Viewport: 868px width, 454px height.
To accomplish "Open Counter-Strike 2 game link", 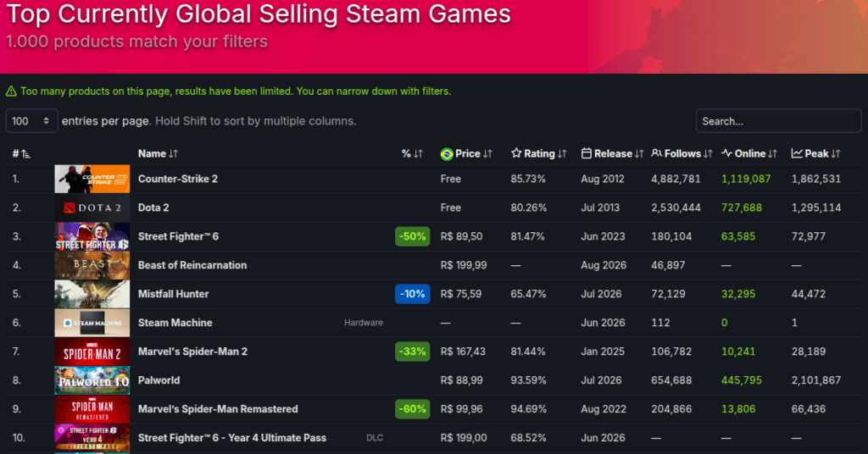I will pos(178,179).
